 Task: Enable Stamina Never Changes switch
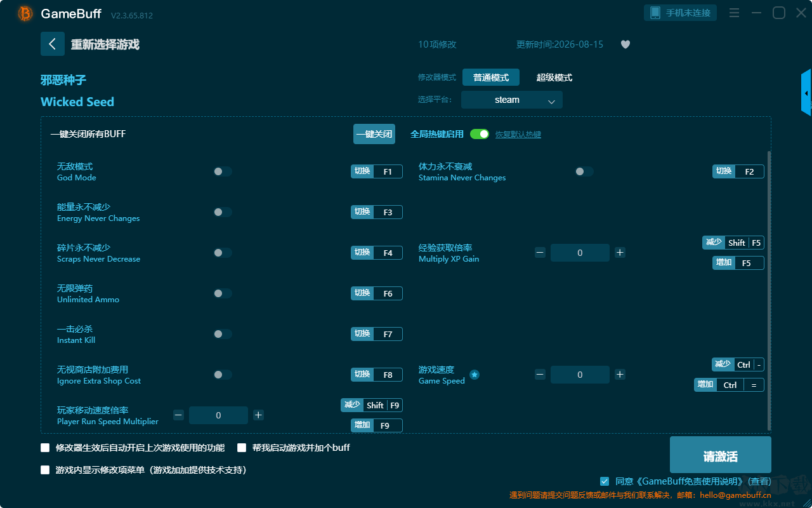(x=584, y=171)
